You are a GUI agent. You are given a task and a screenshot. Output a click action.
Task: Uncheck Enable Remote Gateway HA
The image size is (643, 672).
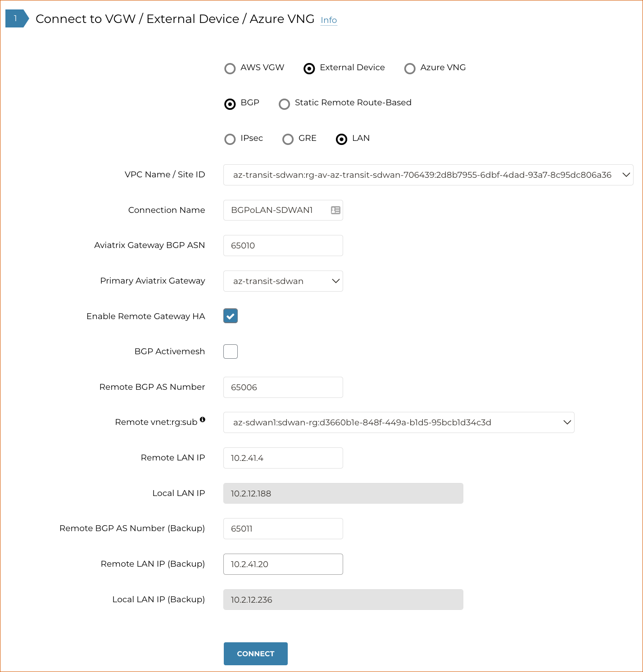(230, 316)
